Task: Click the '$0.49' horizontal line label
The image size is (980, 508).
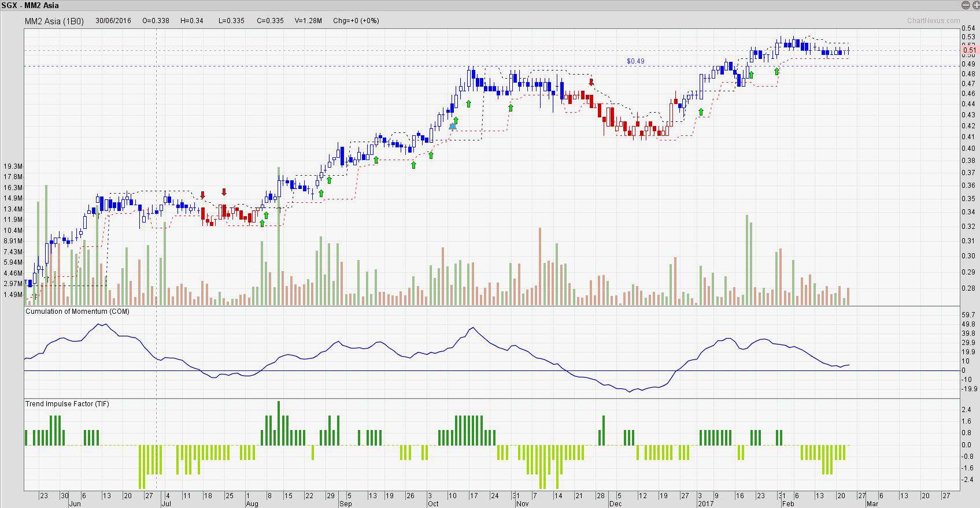Action: tap(635, 61)
